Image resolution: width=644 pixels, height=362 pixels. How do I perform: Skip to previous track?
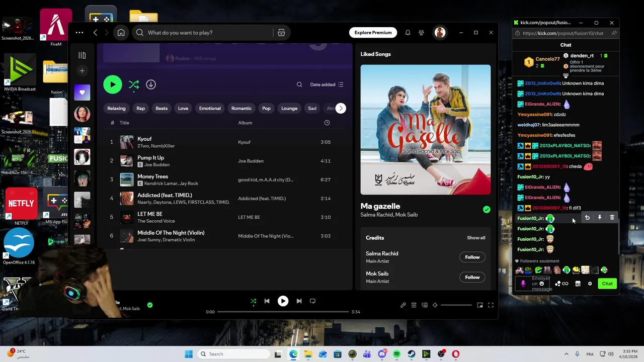[x=267, y=301]
